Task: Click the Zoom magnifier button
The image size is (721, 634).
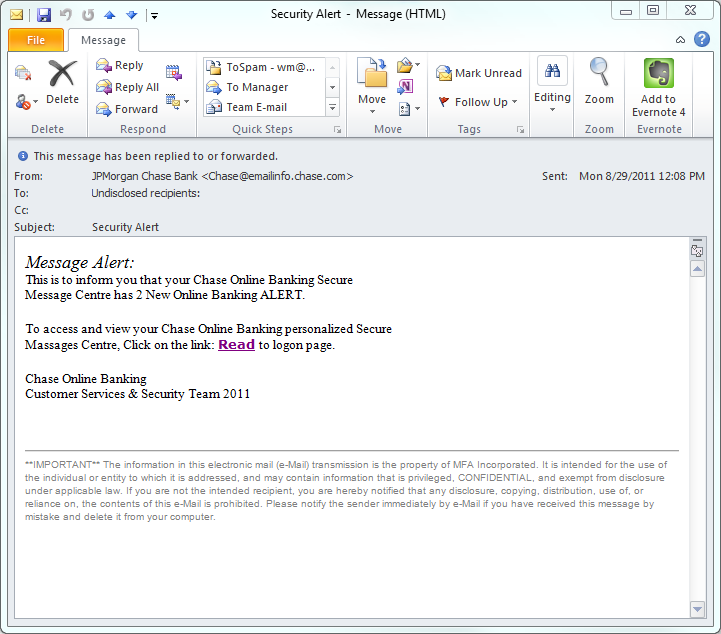Action: click(x=599, y=81)
